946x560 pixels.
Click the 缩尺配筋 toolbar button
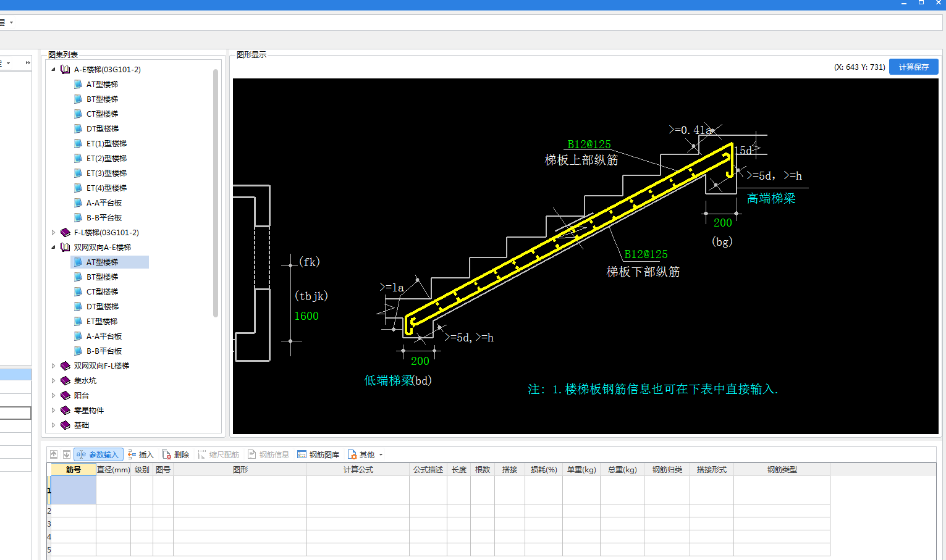pyautogui.click(x=218, y=454)
